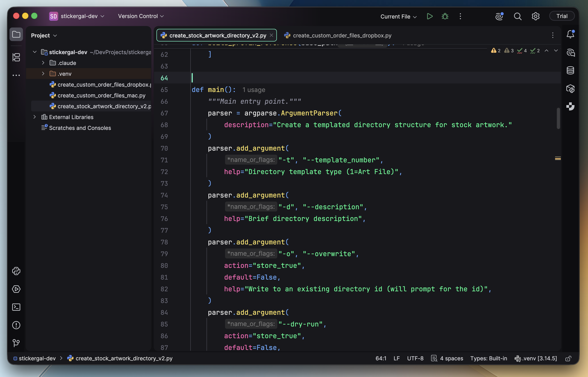Open the Version Control dropdown
Viewport: 588px width, 377px height.
pos(141,16)
